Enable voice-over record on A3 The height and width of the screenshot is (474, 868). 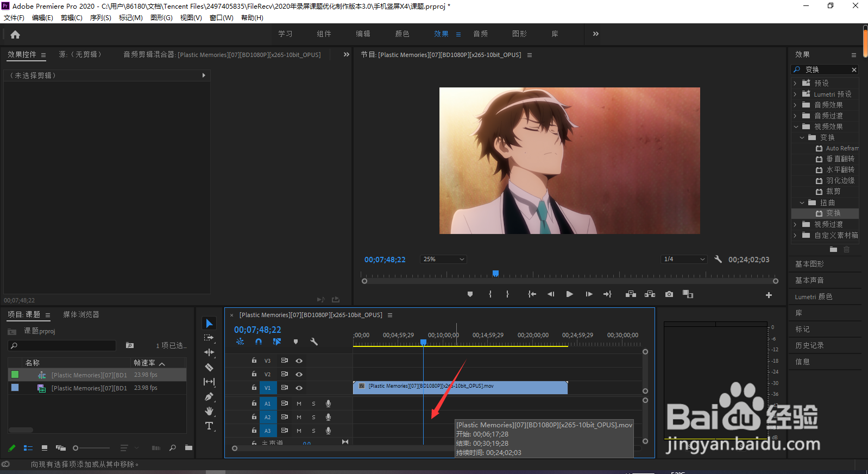(328, 431)
